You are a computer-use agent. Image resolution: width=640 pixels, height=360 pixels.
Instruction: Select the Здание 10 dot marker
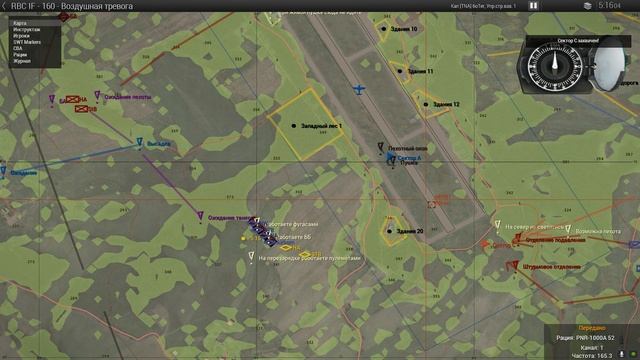click(x=384, y=29)
